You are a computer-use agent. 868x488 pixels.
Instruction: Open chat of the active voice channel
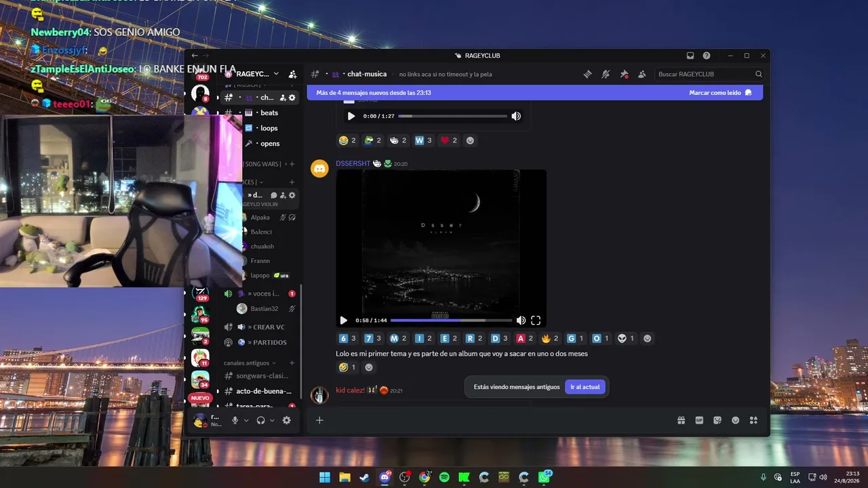(274, 195)
